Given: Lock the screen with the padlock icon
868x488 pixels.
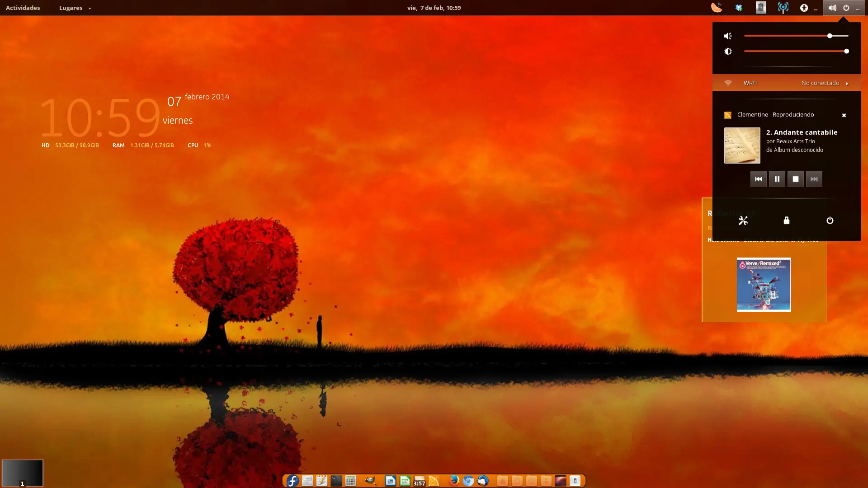Looking at the screenshot, I should click(787, 221).
